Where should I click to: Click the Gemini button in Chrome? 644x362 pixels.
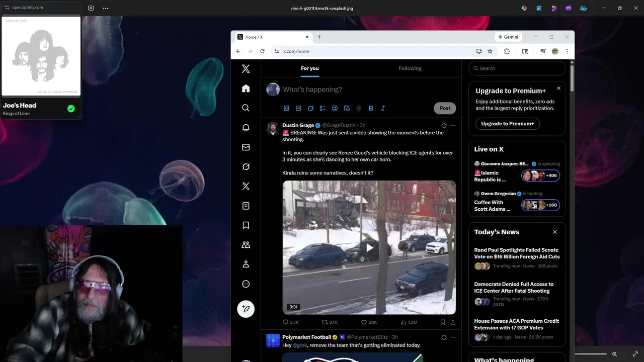point(508,37)
